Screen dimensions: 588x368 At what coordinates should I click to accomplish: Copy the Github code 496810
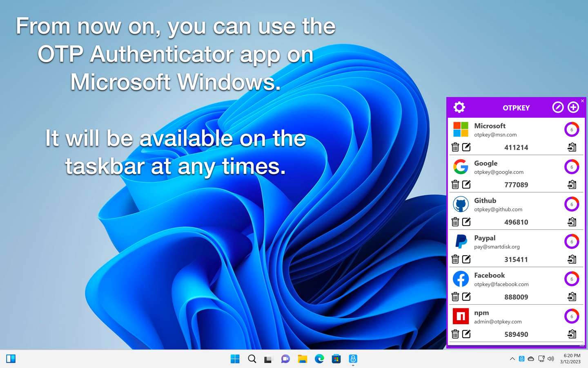(x=572, y=222)
